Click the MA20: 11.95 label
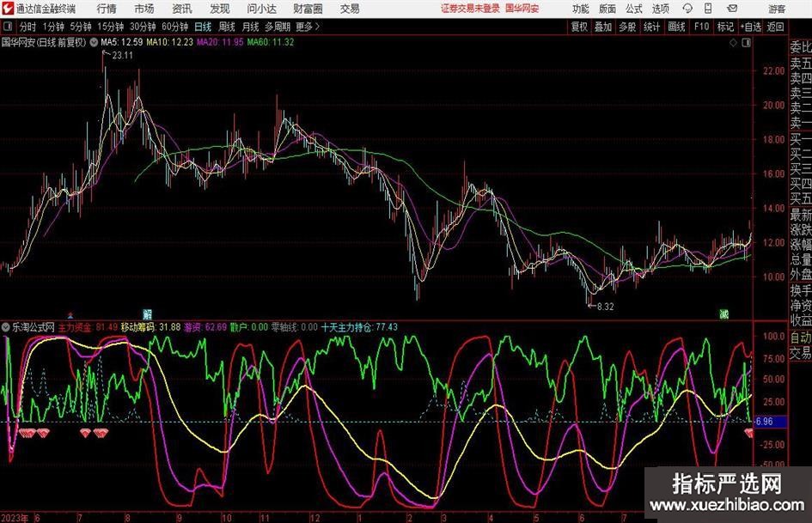This screenshot has height=523, width=812. [x=220, y=42]
